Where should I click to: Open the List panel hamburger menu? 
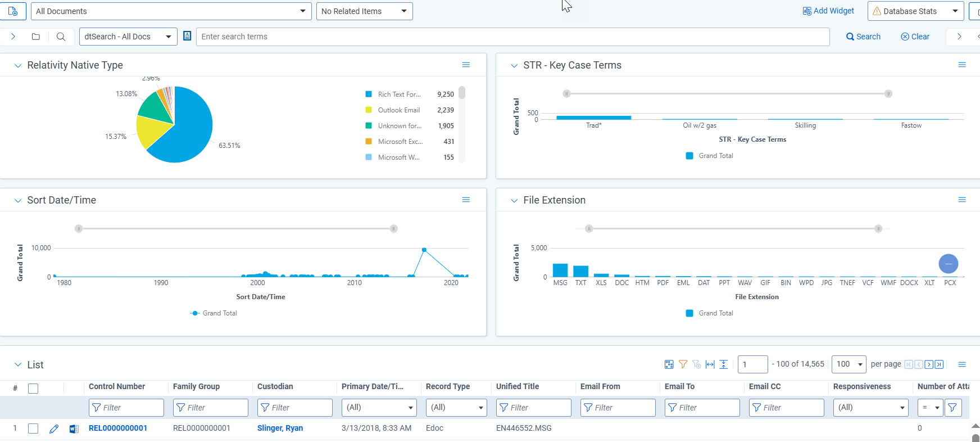[x=962, y=364]
